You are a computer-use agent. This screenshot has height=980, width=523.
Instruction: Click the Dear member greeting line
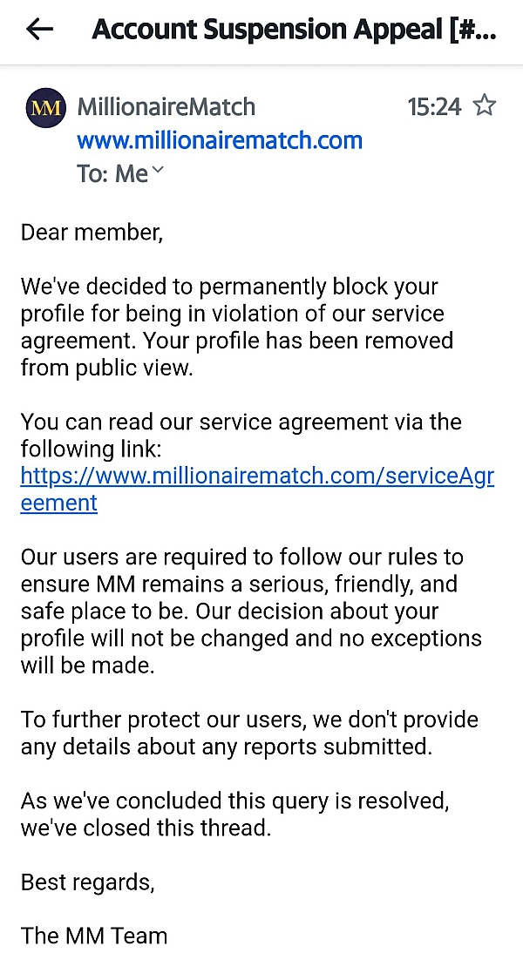[92, 233]
